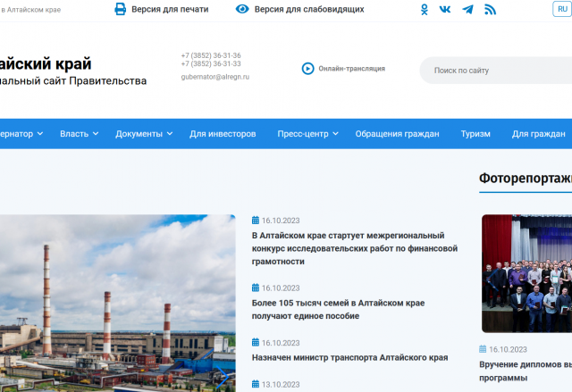Open the 'Документы' menu item
Screen dimensions: 572x392
pyautogui.click(x=139, y=134)
